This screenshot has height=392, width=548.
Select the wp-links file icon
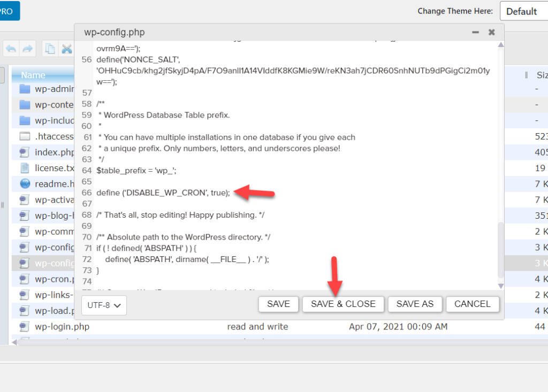click(x=24, y=295)
